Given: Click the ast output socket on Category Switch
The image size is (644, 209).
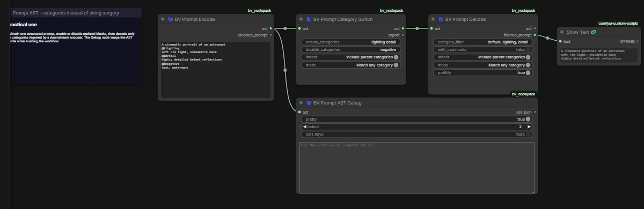Looking at the screenshot, I should (x=403, y=28).
